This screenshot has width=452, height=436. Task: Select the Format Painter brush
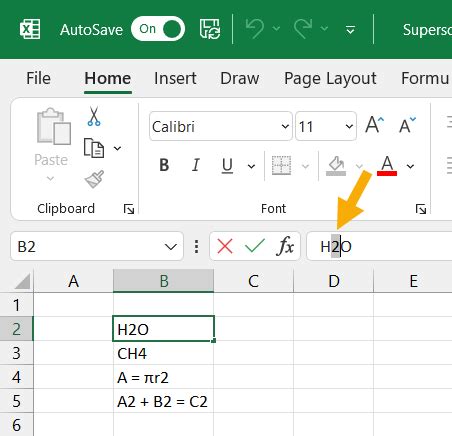tap(94, 179)
